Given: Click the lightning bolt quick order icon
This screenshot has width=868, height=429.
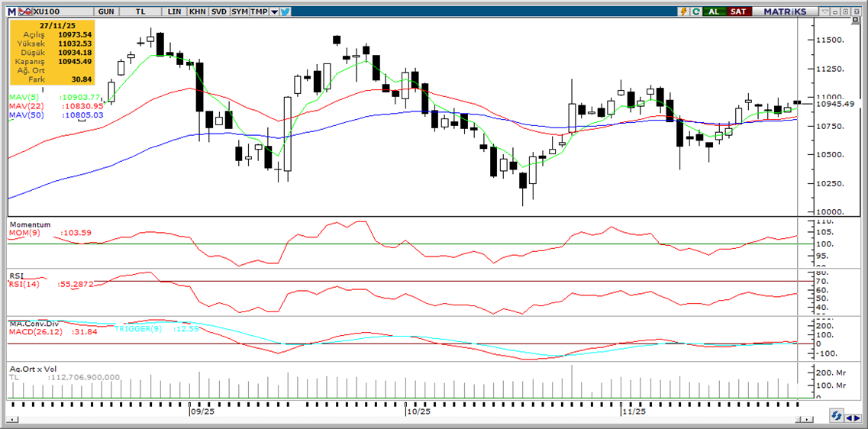Looking at the screenshot, I should pyautogui.click(x=684, y=11).
